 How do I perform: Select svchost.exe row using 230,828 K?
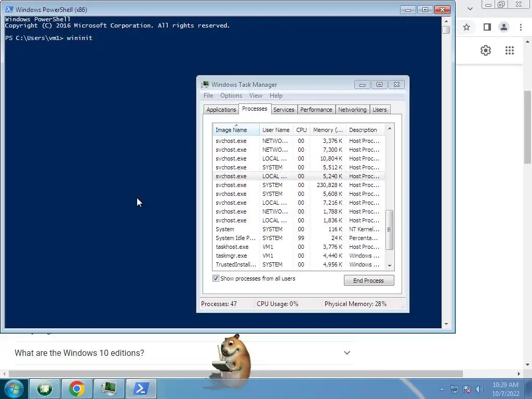pos(299,185)
